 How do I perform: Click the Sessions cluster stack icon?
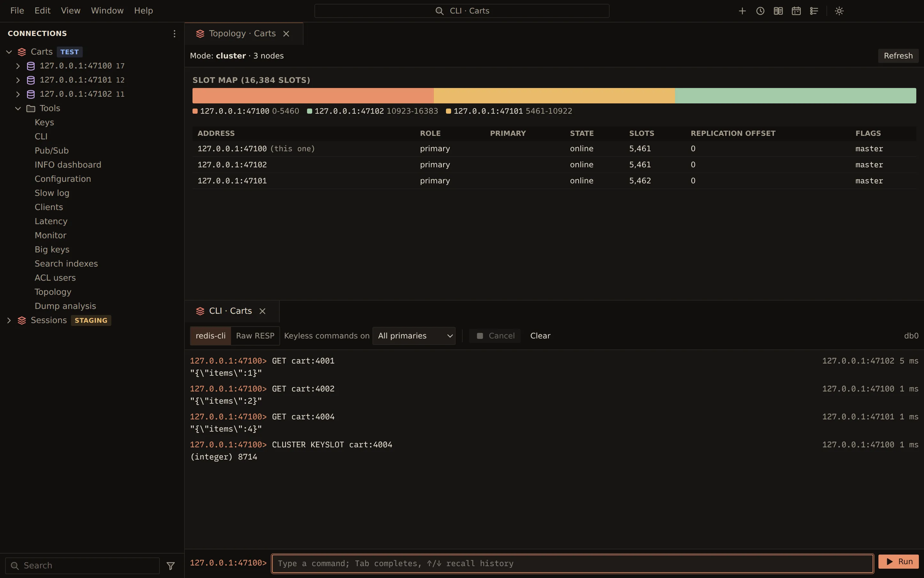tap(22, 320)
